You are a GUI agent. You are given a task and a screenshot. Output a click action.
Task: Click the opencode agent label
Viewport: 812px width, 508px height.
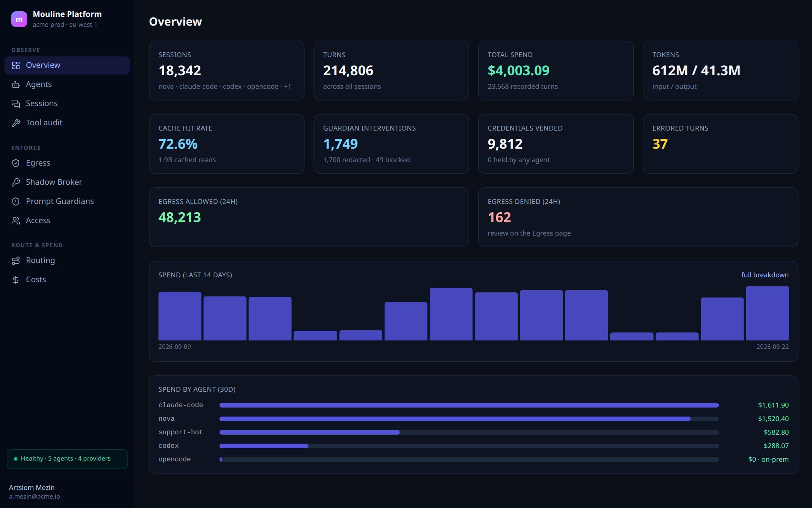[174, 459]
